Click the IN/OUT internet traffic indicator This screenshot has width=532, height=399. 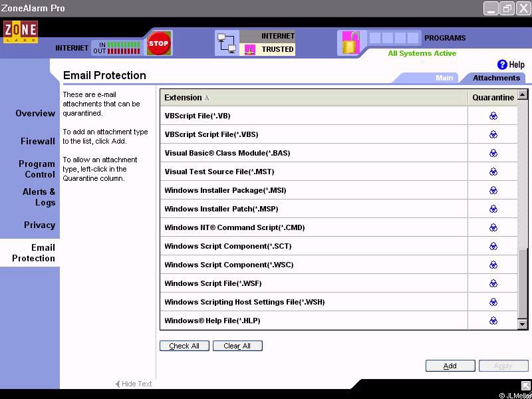tap(117, 48)
